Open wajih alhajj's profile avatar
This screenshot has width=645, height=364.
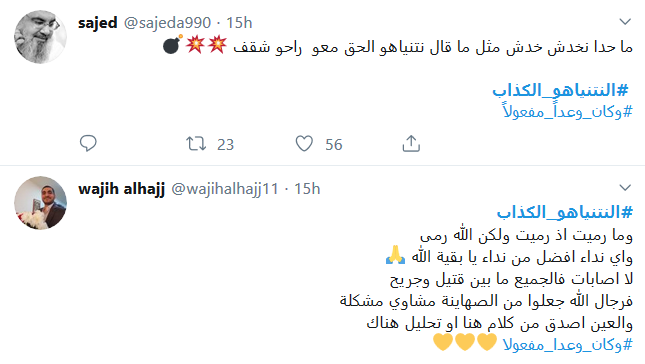pos(40,203)
